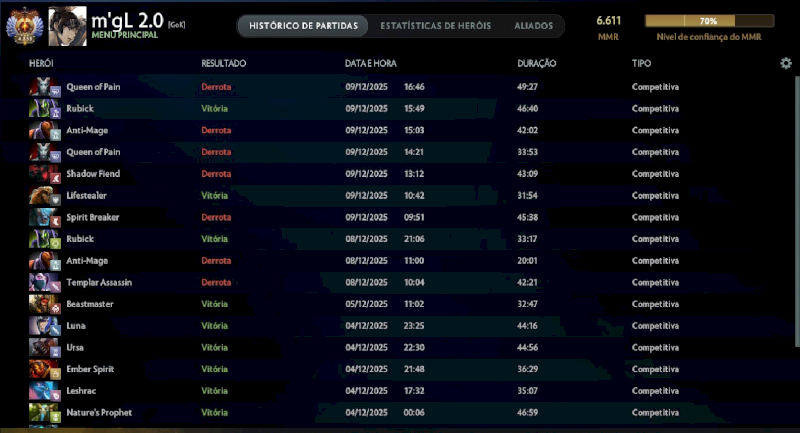
Task: Click the 05/12/2025 date in Beastmaster row
Action: pyautogui.click(x=366, y=304)
